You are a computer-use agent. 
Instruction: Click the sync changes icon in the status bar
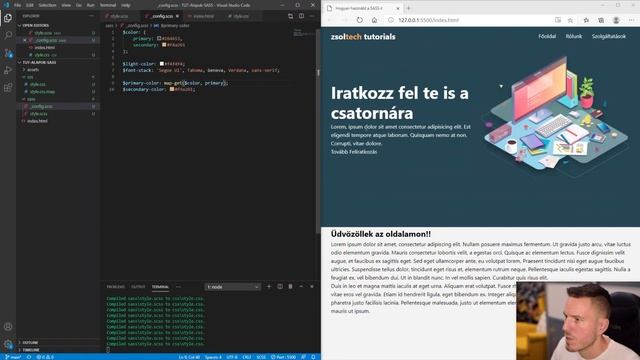tap(29, 357)
